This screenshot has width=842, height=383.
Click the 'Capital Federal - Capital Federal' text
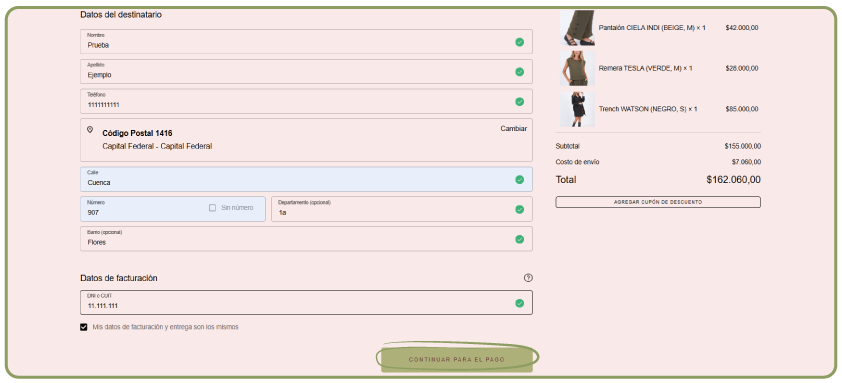click(x=157, y=146)
